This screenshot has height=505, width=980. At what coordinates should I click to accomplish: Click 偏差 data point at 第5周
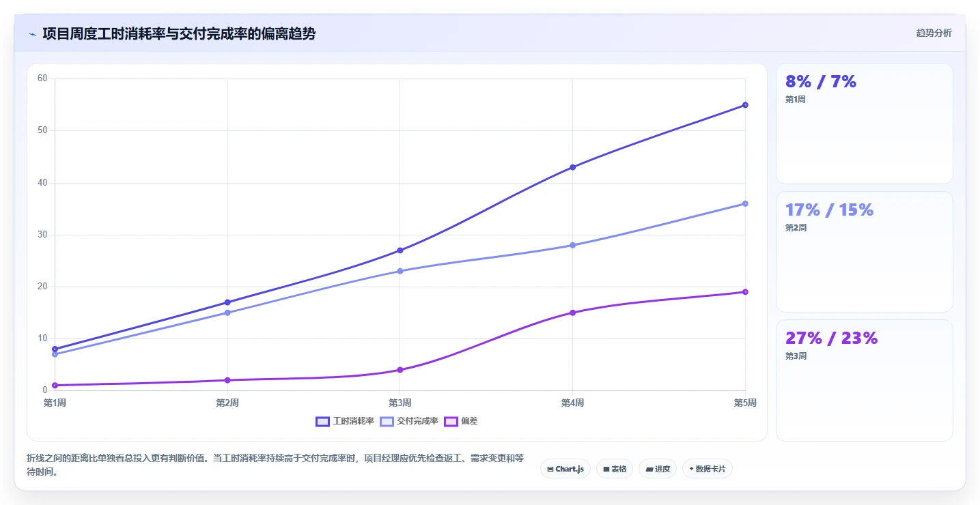click(x=745, y=292)
